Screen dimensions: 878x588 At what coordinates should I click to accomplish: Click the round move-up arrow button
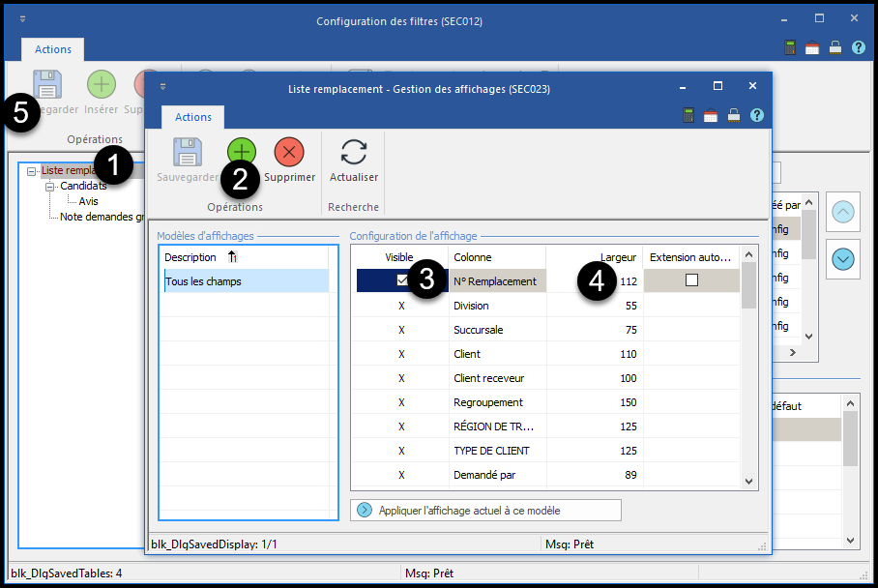coord(843,212)
